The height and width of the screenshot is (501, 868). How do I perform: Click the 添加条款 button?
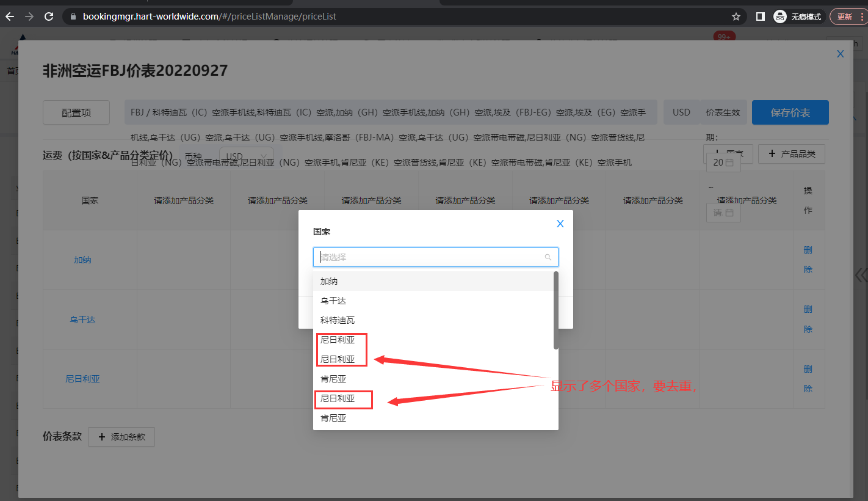click(121, 437)
